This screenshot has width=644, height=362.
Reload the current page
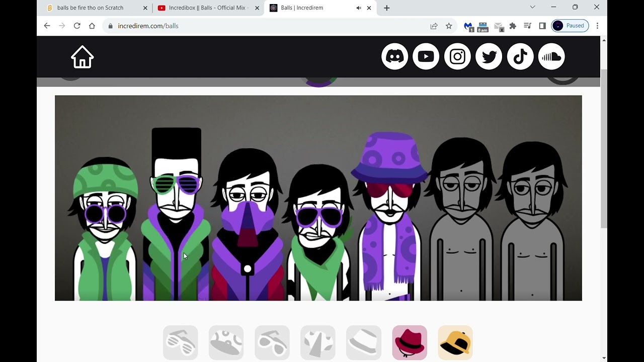[77, 26]
